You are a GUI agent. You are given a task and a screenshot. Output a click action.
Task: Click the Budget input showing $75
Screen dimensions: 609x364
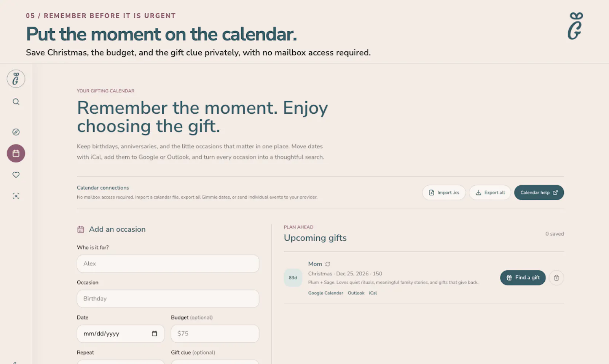[x=215, y=334]
